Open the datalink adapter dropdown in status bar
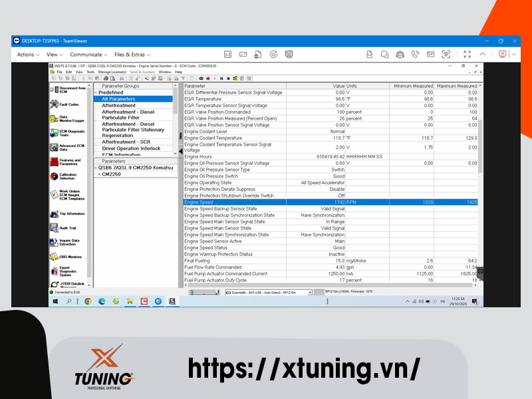Viewport: 532px width, 399px height. point(310,292)
